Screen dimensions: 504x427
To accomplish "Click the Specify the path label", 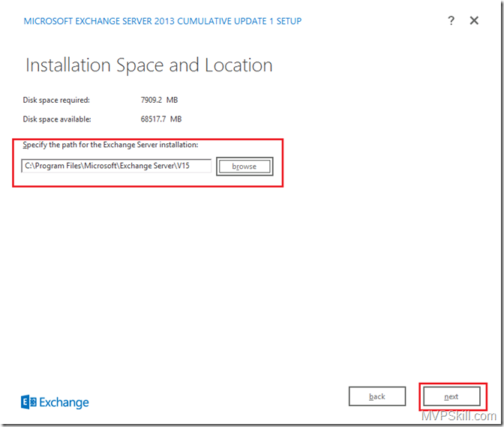I will coord(110,145).
